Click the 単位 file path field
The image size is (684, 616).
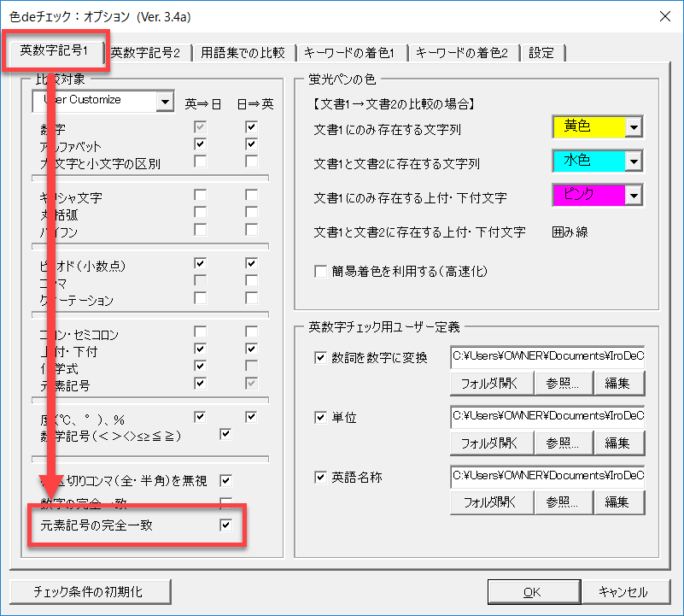[x=547, y=416]
